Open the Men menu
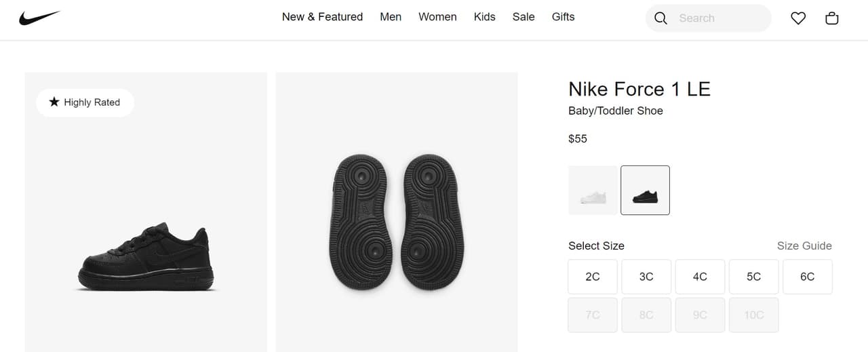Viewport: 868px width, 352px height. point(391,17)
